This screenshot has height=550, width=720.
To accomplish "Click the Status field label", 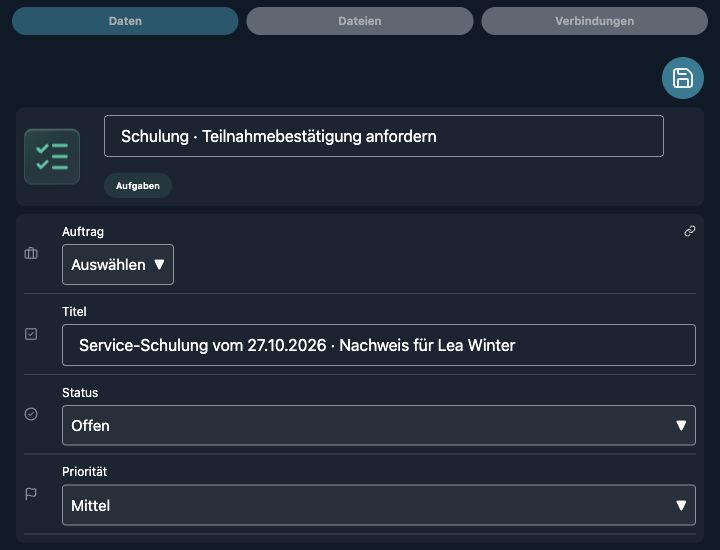I will [x=80, y=393].
